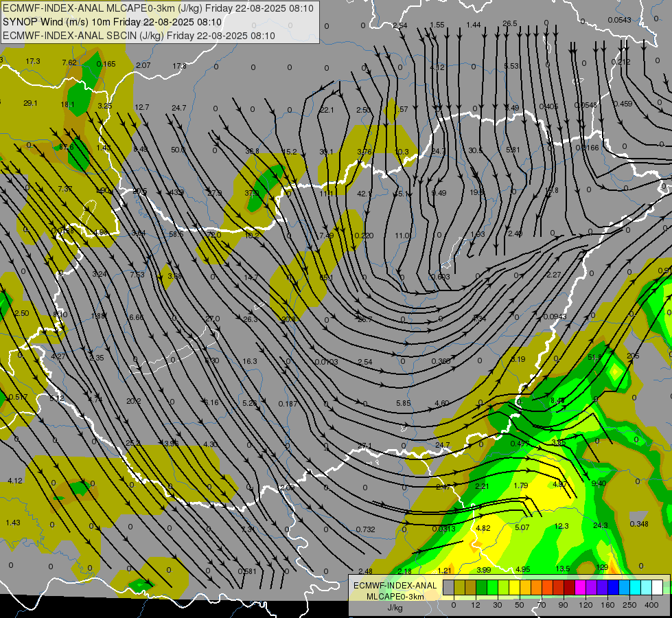This screenshot has height=618, width=672.
Task: Click the map value 22.1
Action: tap(327, 111)
